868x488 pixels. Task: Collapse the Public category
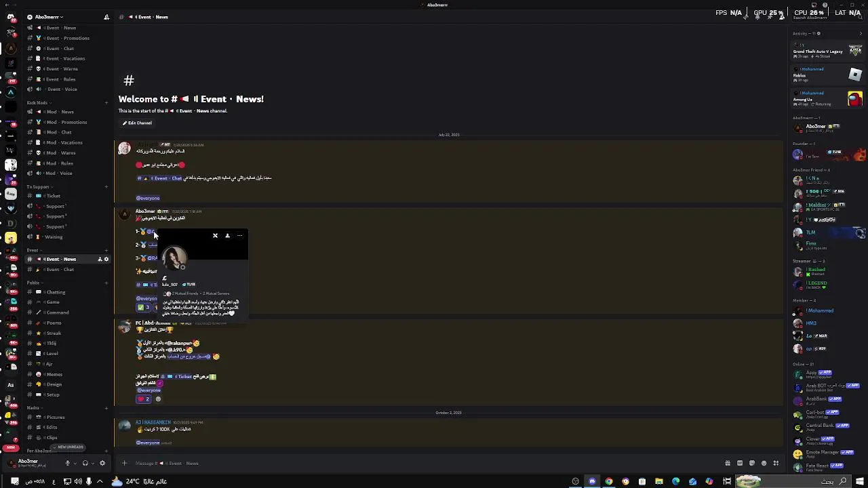point(33,283)
